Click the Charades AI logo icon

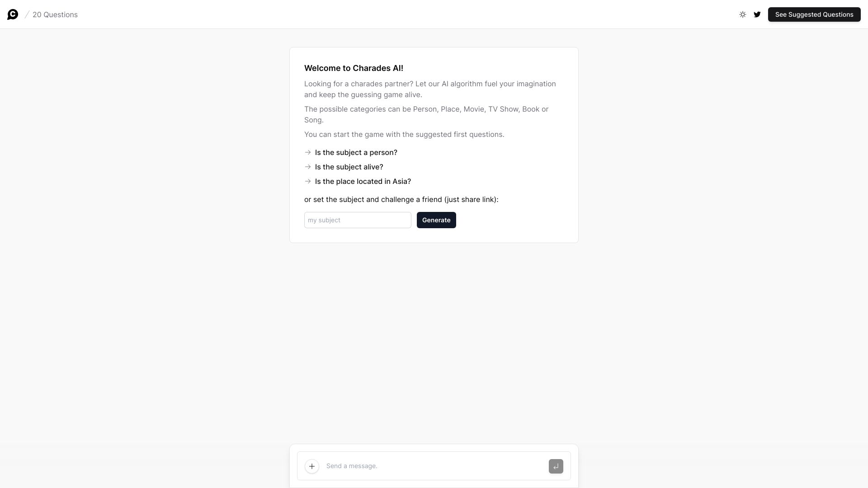[x=13, y=14]
